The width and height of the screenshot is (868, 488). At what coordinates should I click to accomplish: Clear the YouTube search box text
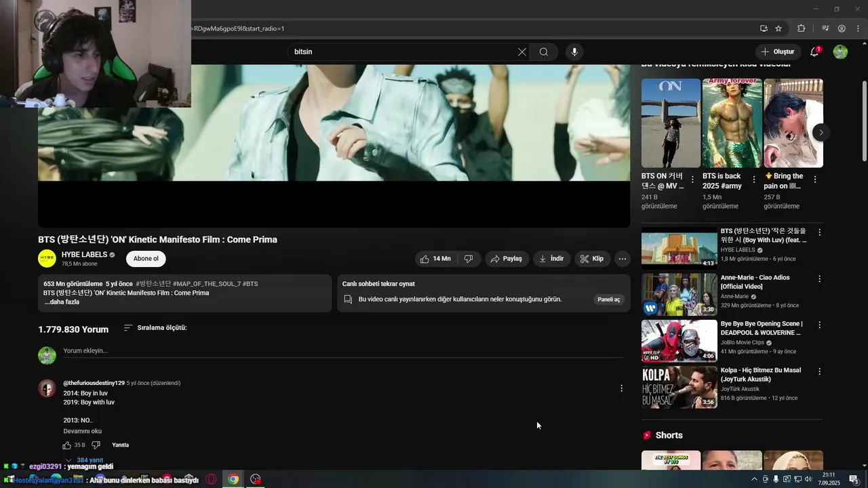pyautogui.click(x=522, y=52)
